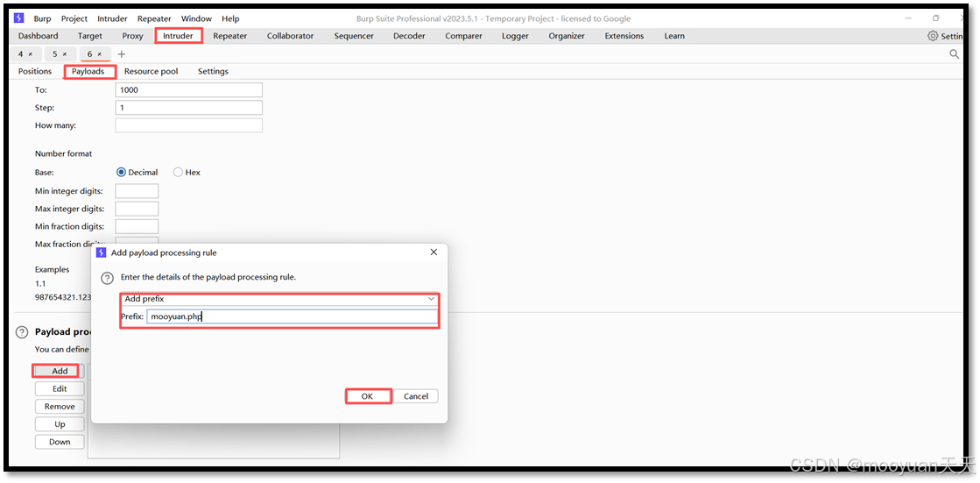Switch to the Target tab
This screenshot has width=980, height=483.
(x=90, y=36)
